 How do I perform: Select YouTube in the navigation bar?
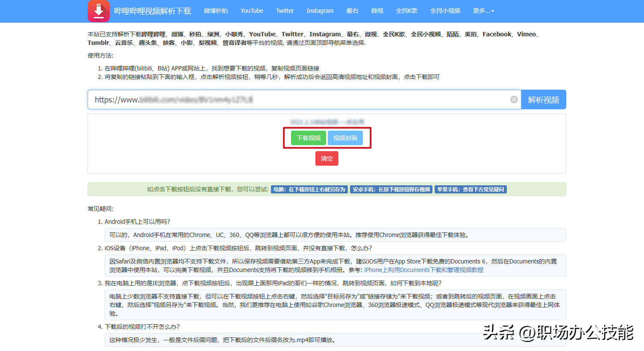pos(252,11)
